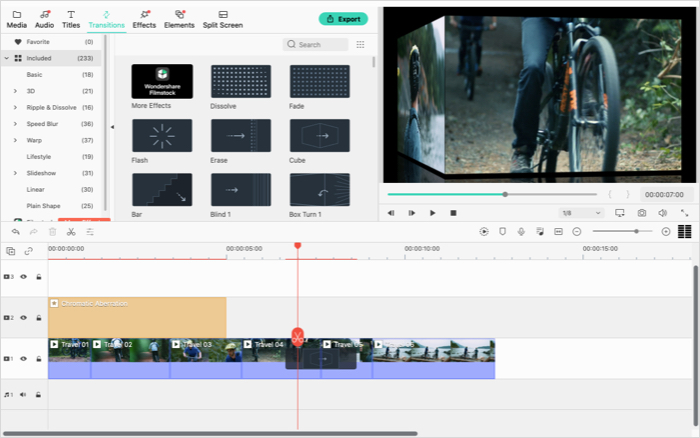Click the redo arrow icon
This screenshot has height=438, width=700.
click(x=33, y=231)
